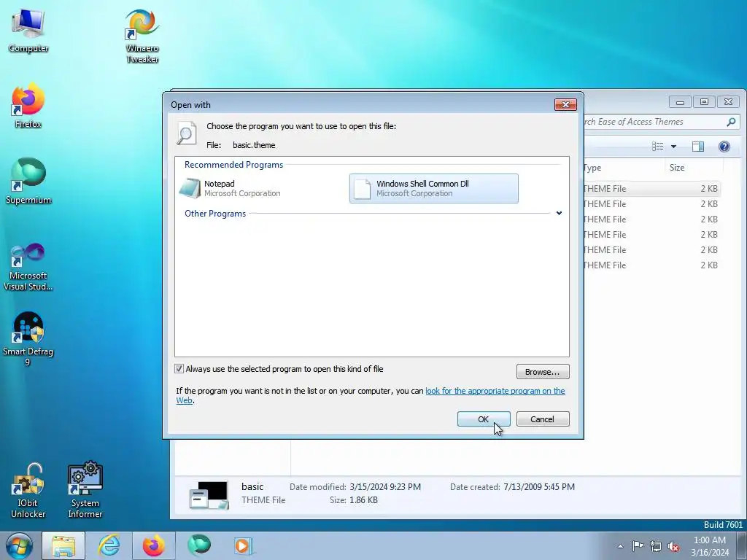This screenshot has width=747, height=560.
Task: Click the network tray icon
Action: [656, 546]
